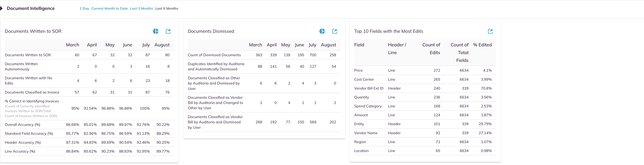This screenshot has height=165, width=644.
Task: Click Documents Classified as Other row label
Action: pos(214,83)
